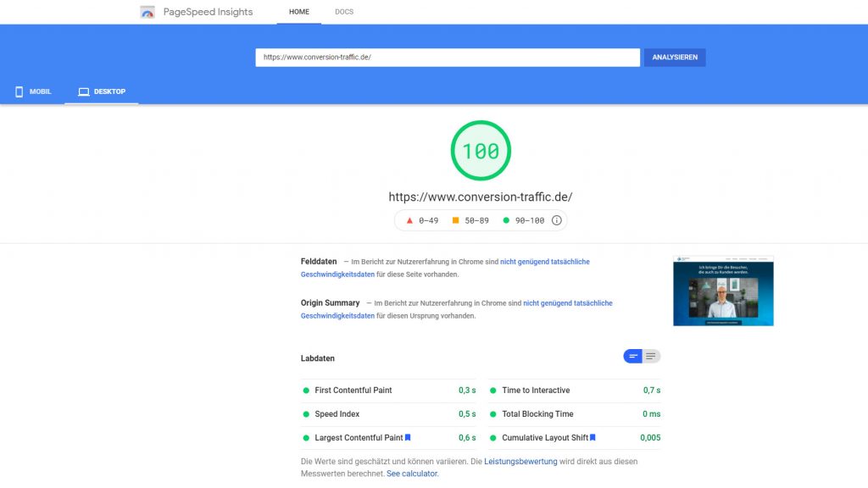Select the condensed metrics view icon
Image resolution: width=868 pixels, height=488 pixels.
(x=633, y=356)
